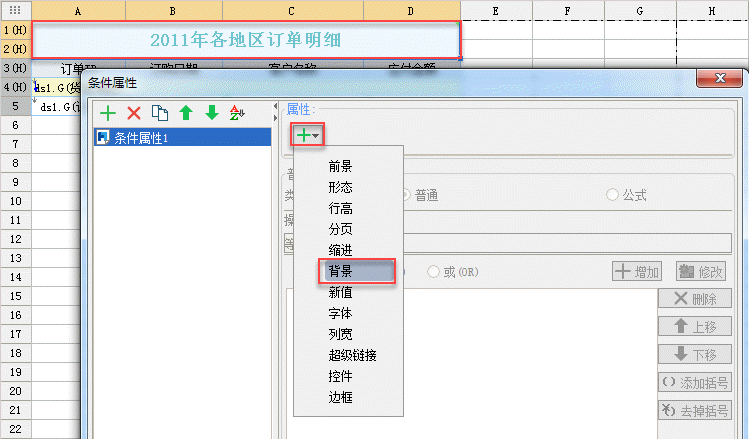Choose 缩进 from the attribute menu
The height and width of the screenshot is (439, 749).
point(340,250)
